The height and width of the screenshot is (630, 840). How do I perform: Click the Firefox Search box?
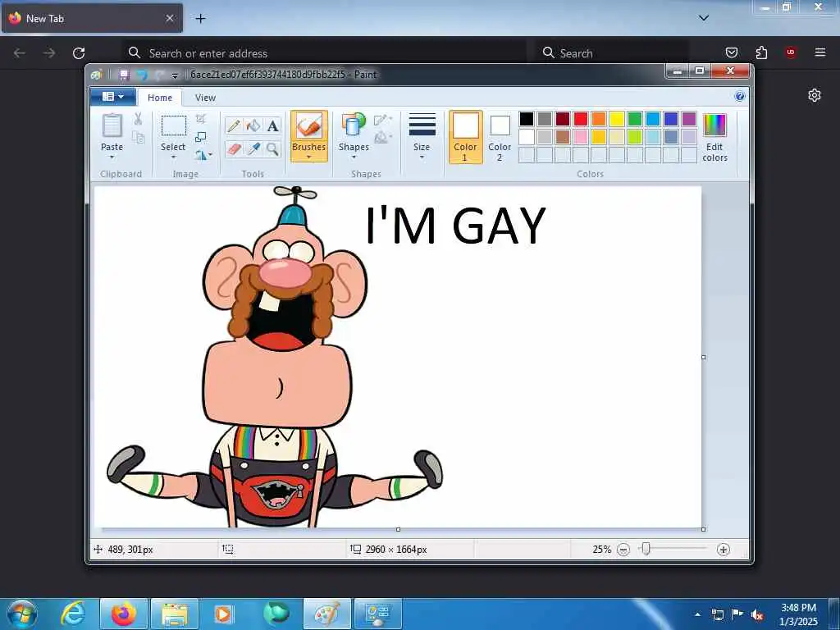click(612, 53)
